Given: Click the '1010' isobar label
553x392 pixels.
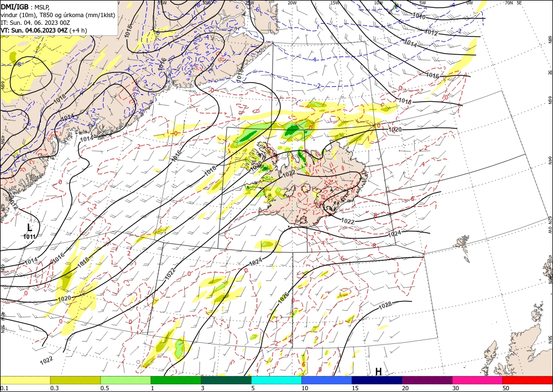Looking at the screenshot, I should pos(419,16).
